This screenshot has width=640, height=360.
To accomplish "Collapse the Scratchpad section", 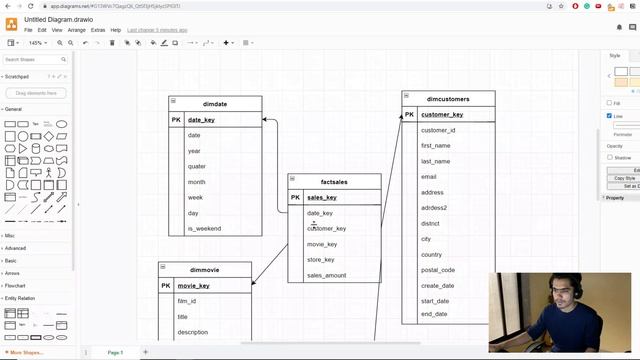I will coord(16,77).
